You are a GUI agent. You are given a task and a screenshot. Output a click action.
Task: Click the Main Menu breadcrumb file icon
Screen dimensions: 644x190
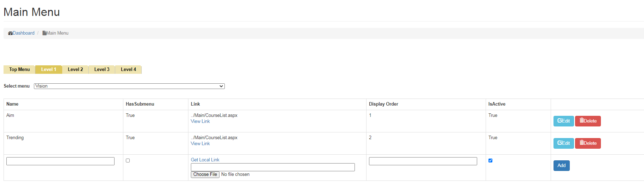click(x=45, y=33)
